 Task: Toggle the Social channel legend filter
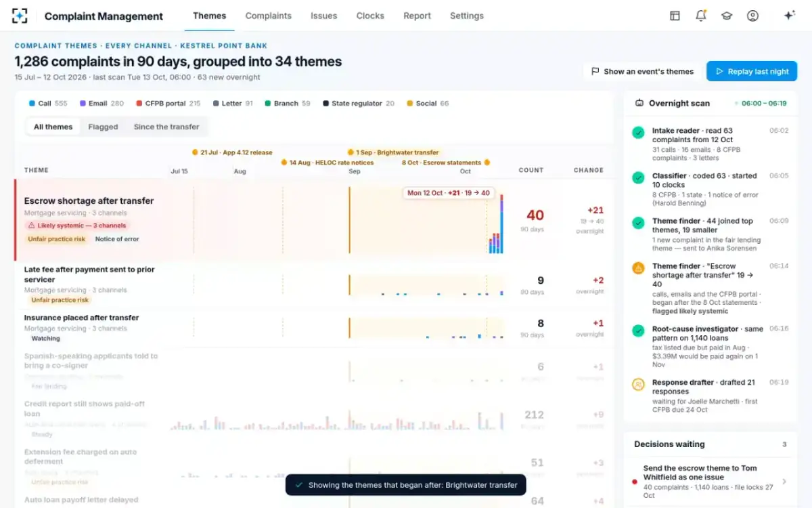(428, 104)
